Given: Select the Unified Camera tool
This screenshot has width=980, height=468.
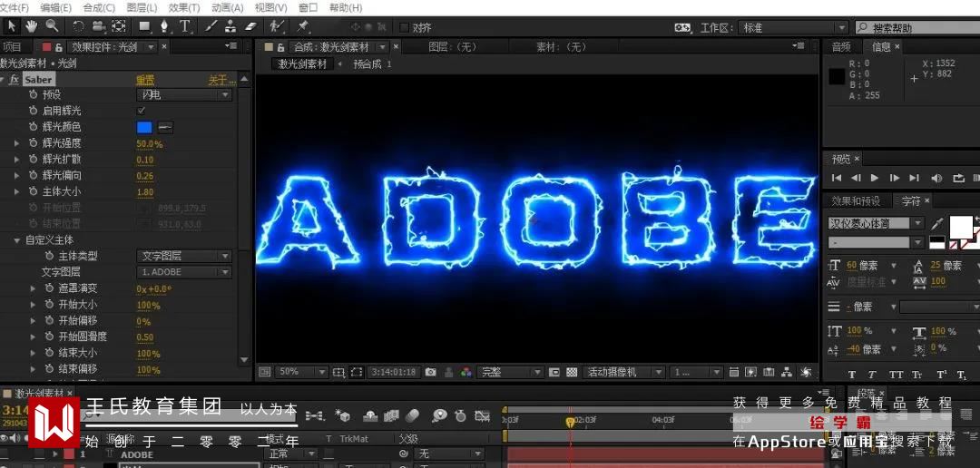Looking at the screenshot, I should [98, 26].
